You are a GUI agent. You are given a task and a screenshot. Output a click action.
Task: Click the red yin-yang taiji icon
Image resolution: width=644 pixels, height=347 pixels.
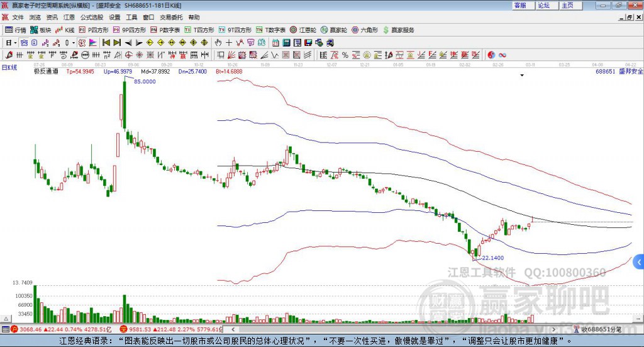[x=491, y=55]
